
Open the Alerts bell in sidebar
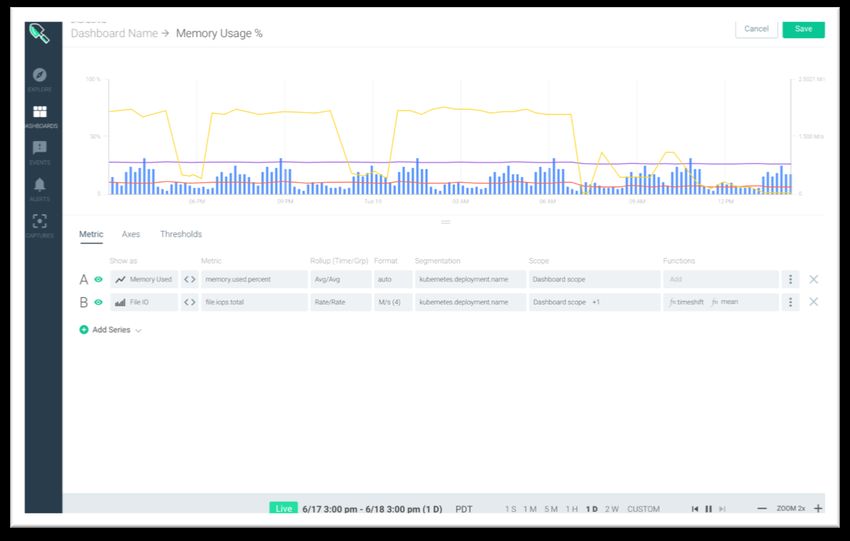click(40, 189)
